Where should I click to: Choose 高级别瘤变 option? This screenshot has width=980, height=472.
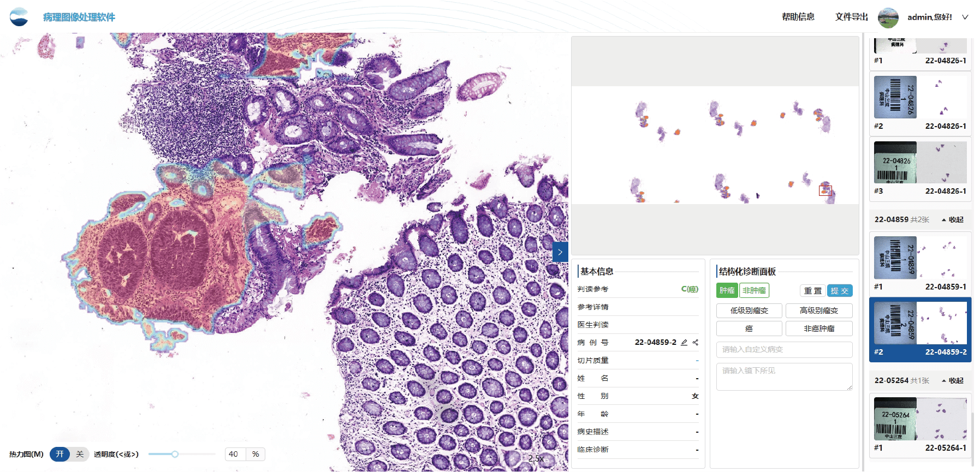click(x=819, y=310)
